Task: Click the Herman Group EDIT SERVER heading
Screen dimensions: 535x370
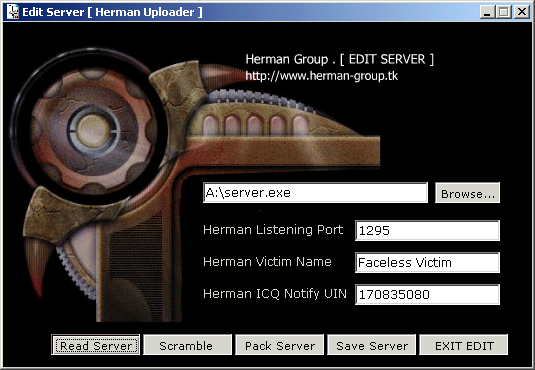Action: point(339,59)
